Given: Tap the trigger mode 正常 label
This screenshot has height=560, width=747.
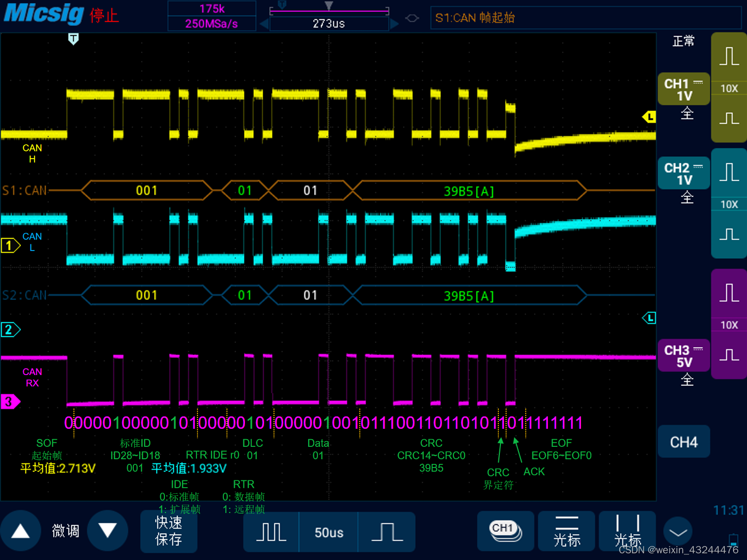Looking at the screenshot, I should pyautogui.click(x=683, y=41).
